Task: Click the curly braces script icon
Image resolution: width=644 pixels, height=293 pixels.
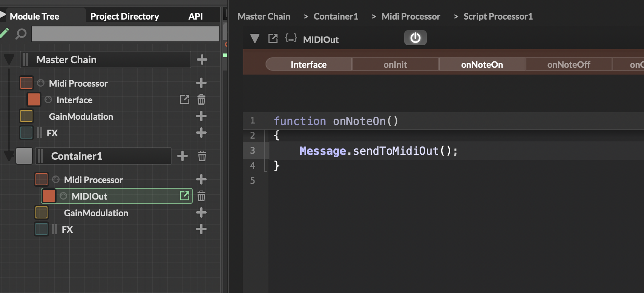Action: pos(291,38)
